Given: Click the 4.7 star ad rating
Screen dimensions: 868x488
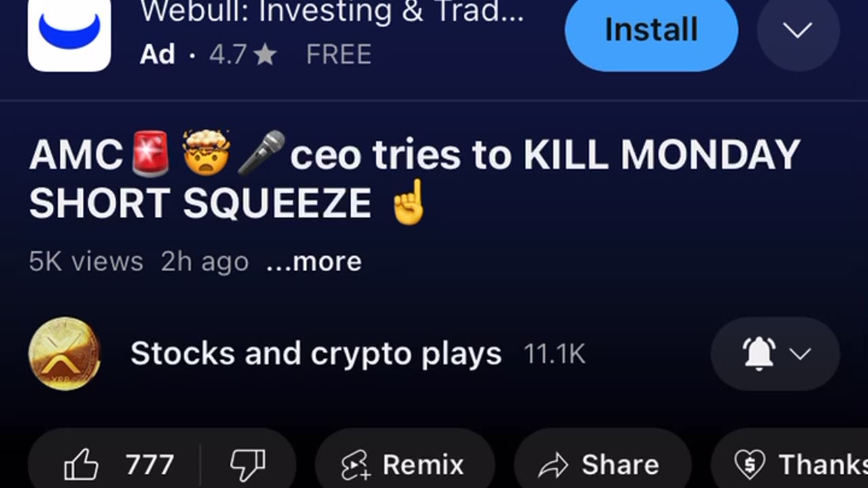Looking at the screenshot, I should click(x=243, y=55).
